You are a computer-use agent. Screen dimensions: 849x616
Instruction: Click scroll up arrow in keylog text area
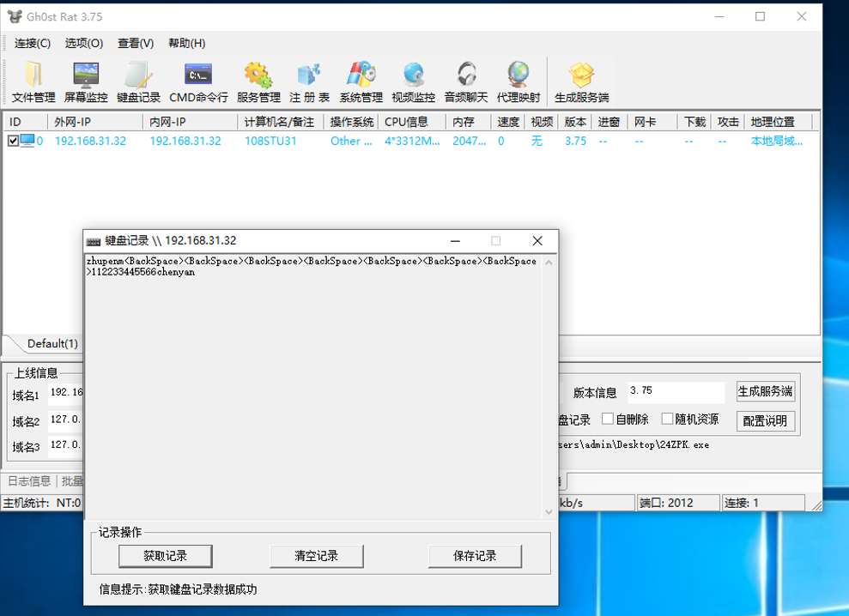[x=549, y=263]
